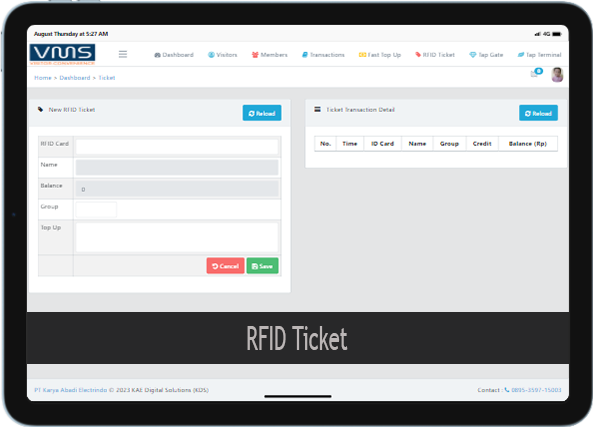Click the contact phone number link
Image resolution: width=593 pixels, height=428 pixels.
pyautogui.click(x=536, y=390)
